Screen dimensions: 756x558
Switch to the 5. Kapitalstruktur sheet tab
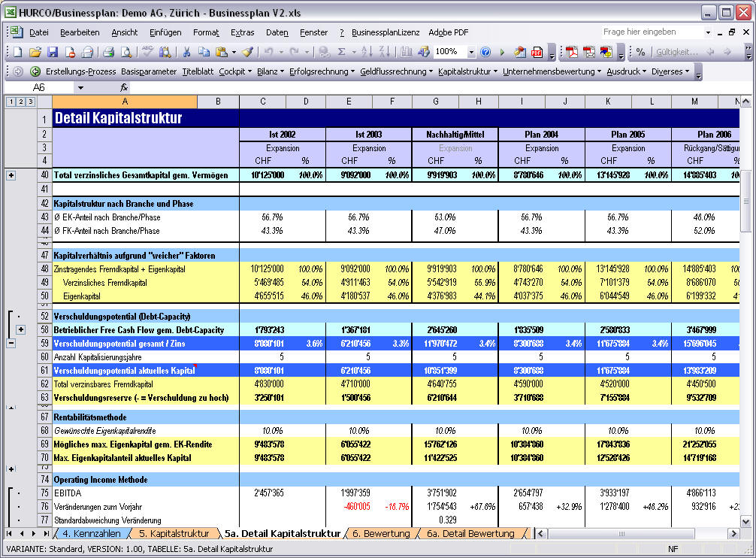tap(174, 534)
